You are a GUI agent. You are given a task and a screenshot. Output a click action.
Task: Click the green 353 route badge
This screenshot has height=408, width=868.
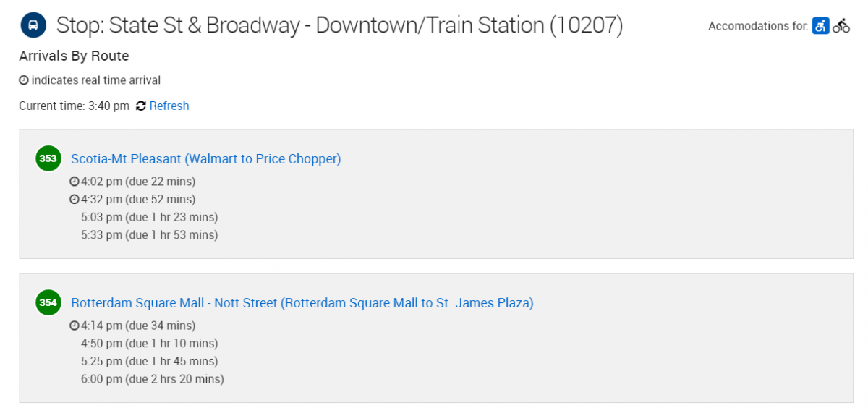point(48,158)
